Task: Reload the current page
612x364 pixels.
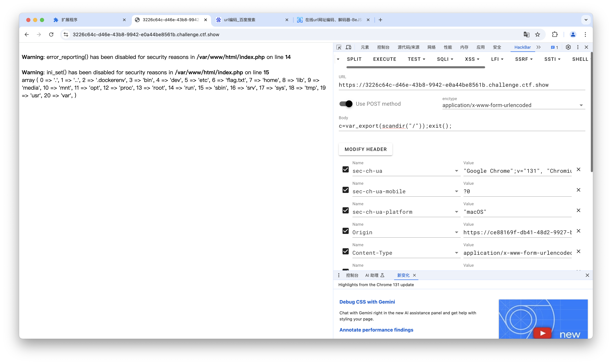Action: coord(51,35)
